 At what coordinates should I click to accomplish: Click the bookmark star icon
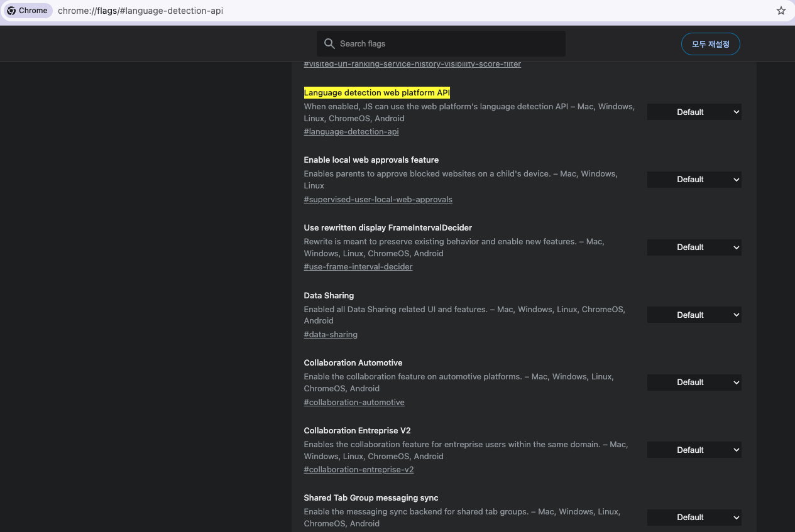click(x=781, y=11)
